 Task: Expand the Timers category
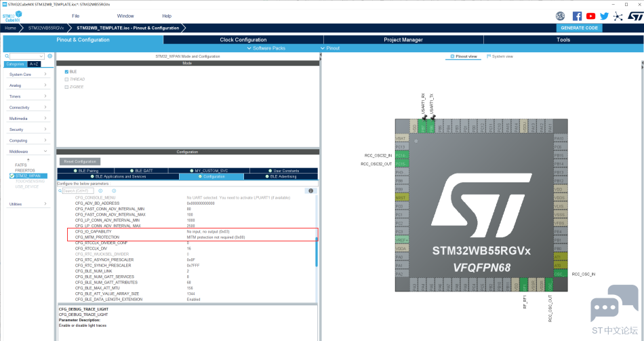pyautogui.click(x=28, y=96)
